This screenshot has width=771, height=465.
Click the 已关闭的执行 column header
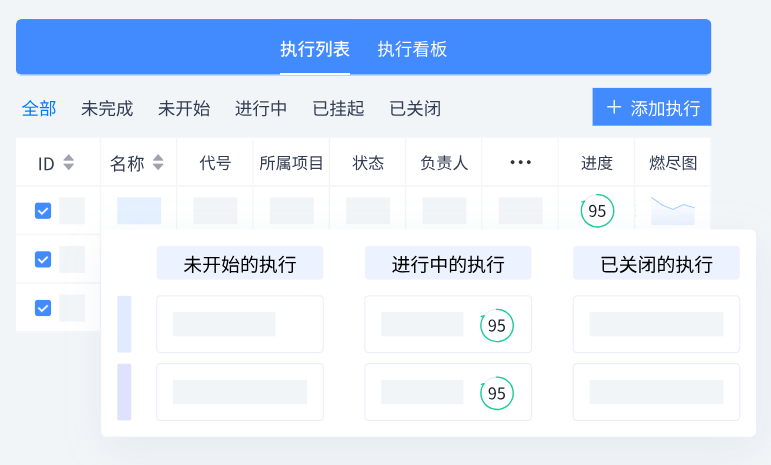click(x=656, y=264)
